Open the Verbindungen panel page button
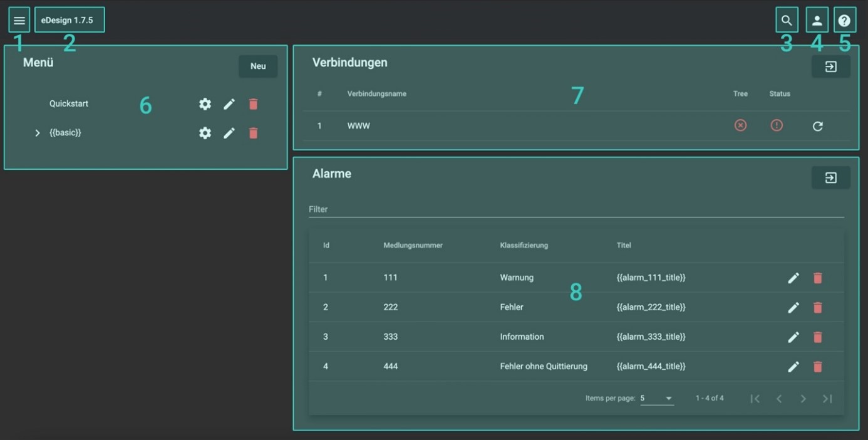The image size is (868, 440). click(830, 66)
